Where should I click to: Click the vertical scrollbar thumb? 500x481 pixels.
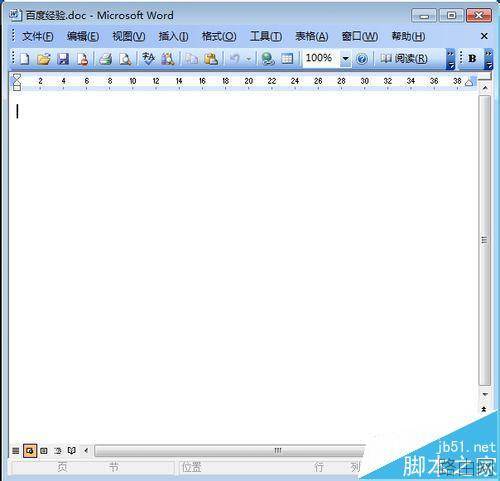[485, 240]
